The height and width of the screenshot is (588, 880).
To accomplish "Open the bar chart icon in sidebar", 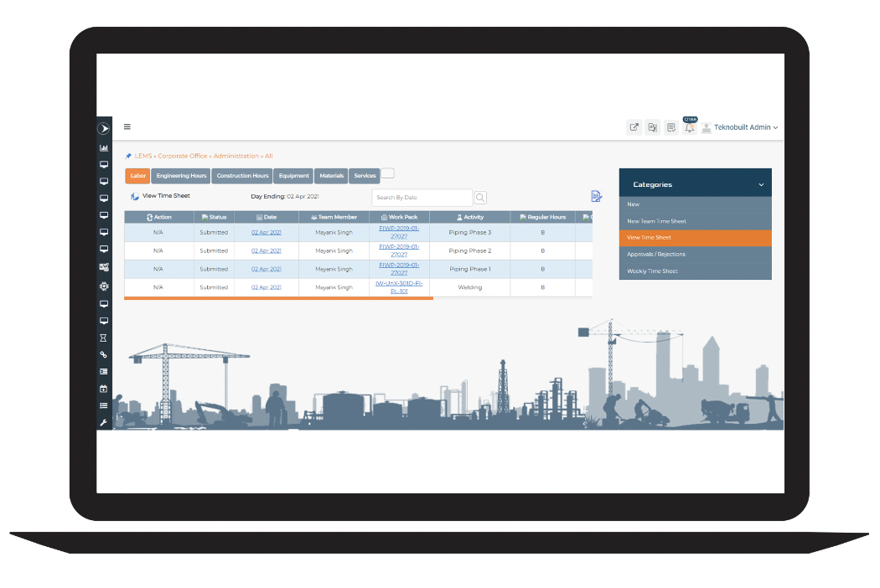I will 104,148.
